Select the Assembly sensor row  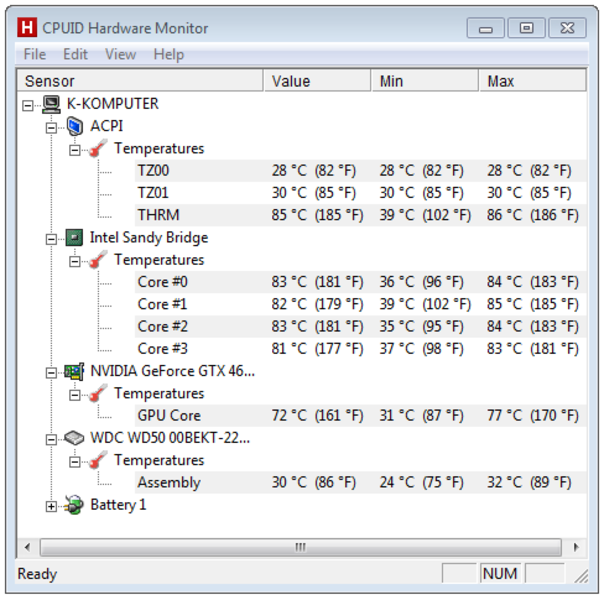tap(360, 483)
